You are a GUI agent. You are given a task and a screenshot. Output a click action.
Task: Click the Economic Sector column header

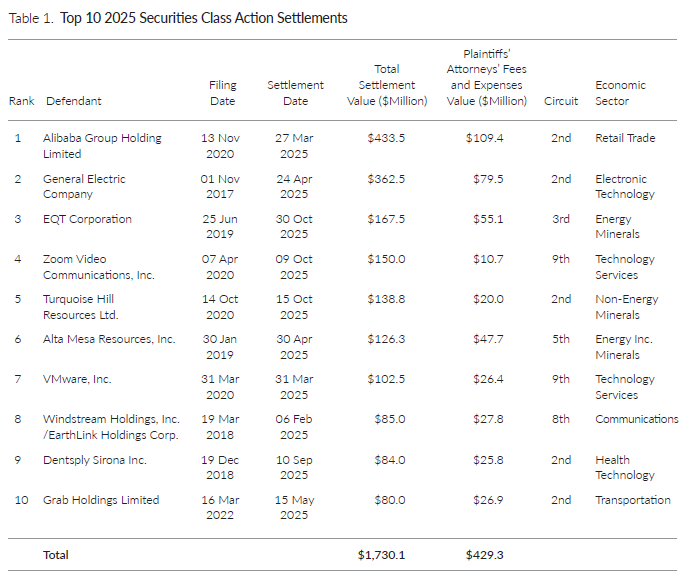click(620, 93)
